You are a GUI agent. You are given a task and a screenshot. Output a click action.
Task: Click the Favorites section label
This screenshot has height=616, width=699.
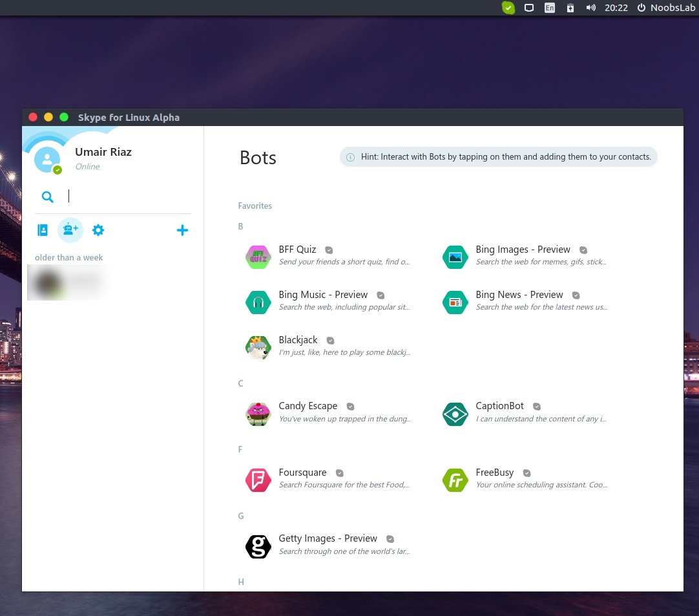point(255,206)
